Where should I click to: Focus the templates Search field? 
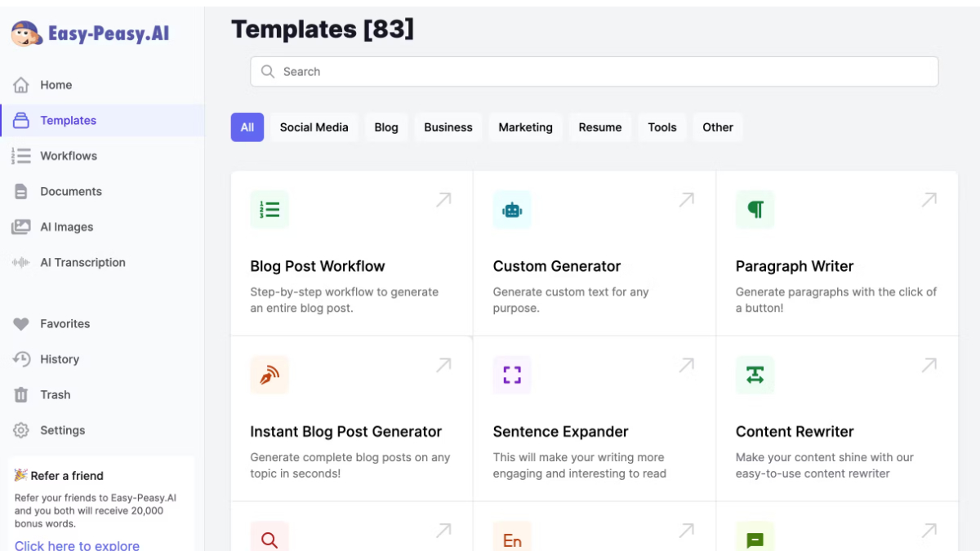point(595,72)
